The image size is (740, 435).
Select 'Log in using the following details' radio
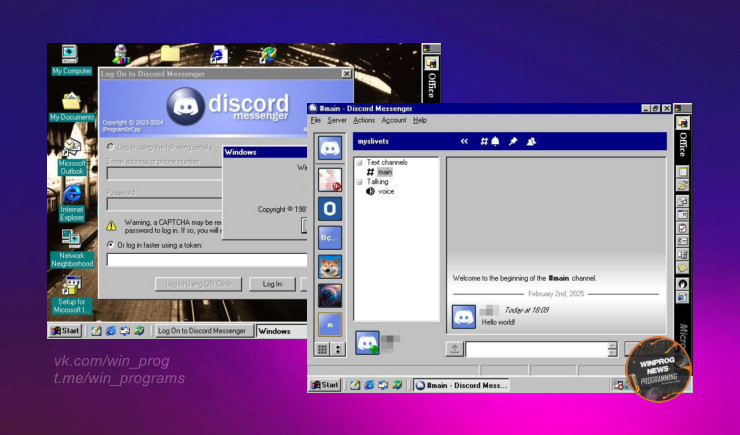[110, 147]
